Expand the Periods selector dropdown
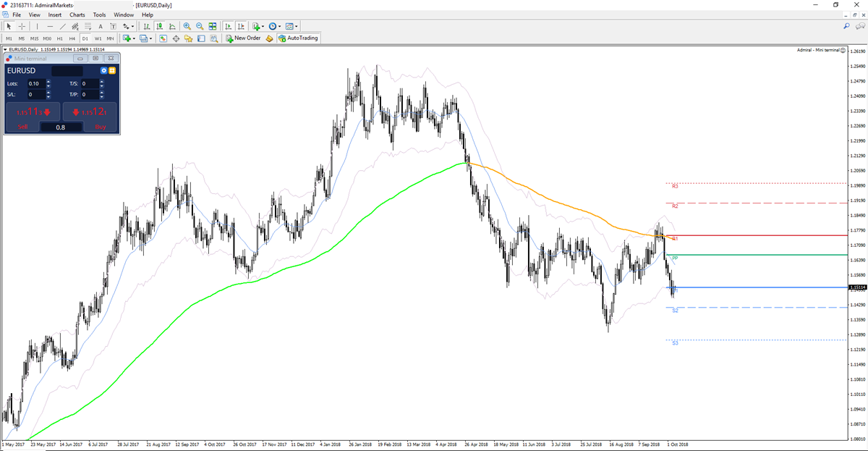The width and height of the screenshot is (868, 451). coord(279,28)
